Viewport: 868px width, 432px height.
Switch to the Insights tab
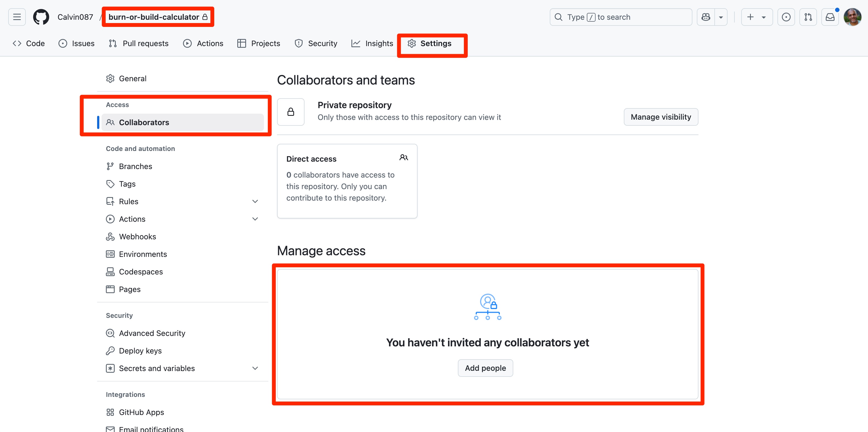pyautogui.click(x=372, y=44)
